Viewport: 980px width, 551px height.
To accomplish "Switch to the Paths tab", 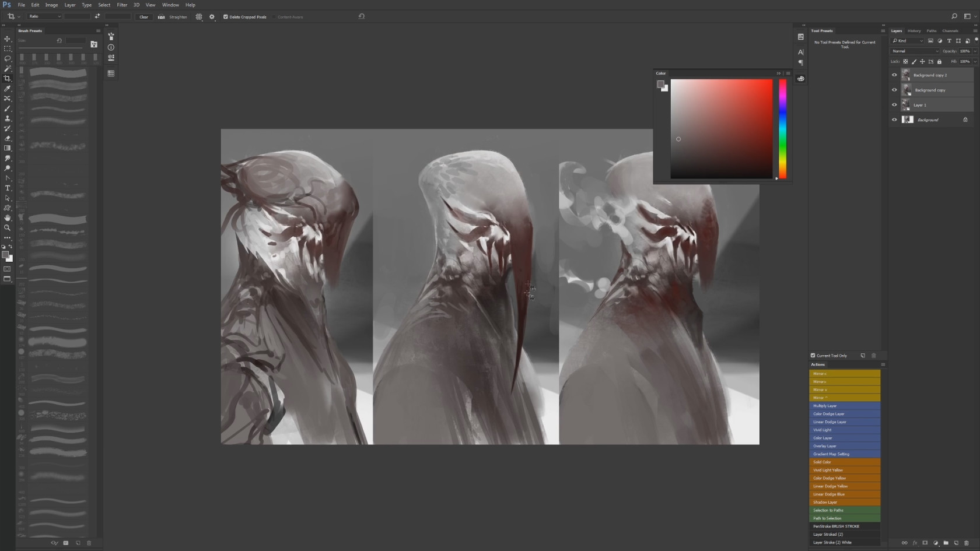I will click(932, 31).
